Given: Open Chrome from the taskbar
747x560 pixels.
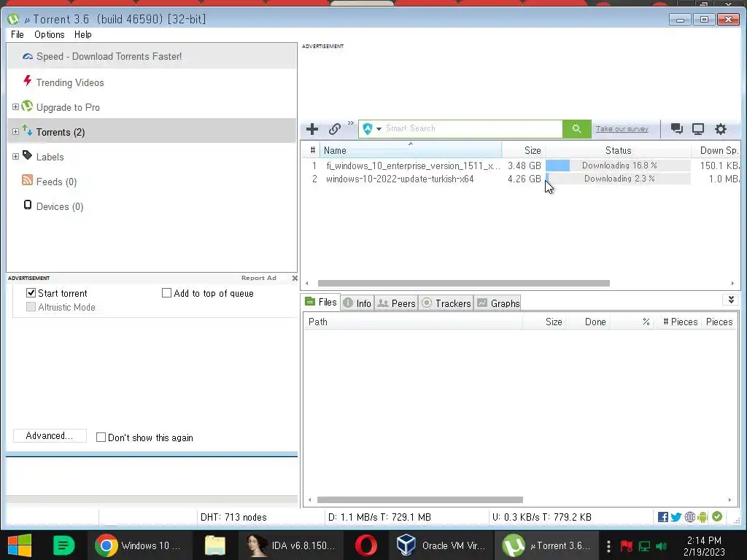Looking at the screenshot, I should tap(139, 545).
